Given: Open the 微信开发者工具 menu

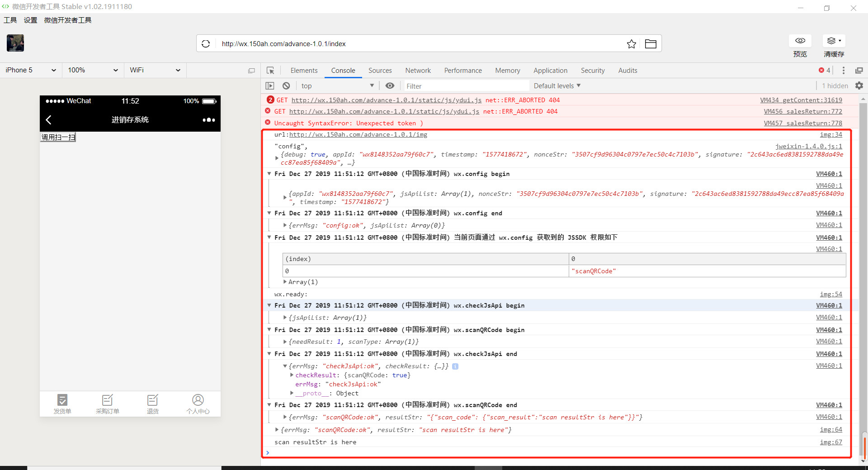Looking at the screenshot, I should tap(68, 20).
